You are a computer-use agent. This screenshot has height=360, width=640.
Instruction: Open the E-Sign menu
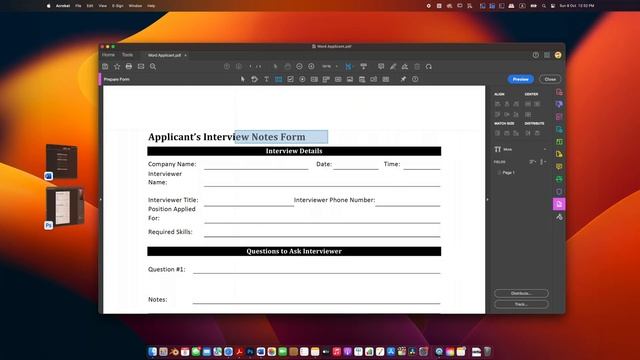(118, 6)
